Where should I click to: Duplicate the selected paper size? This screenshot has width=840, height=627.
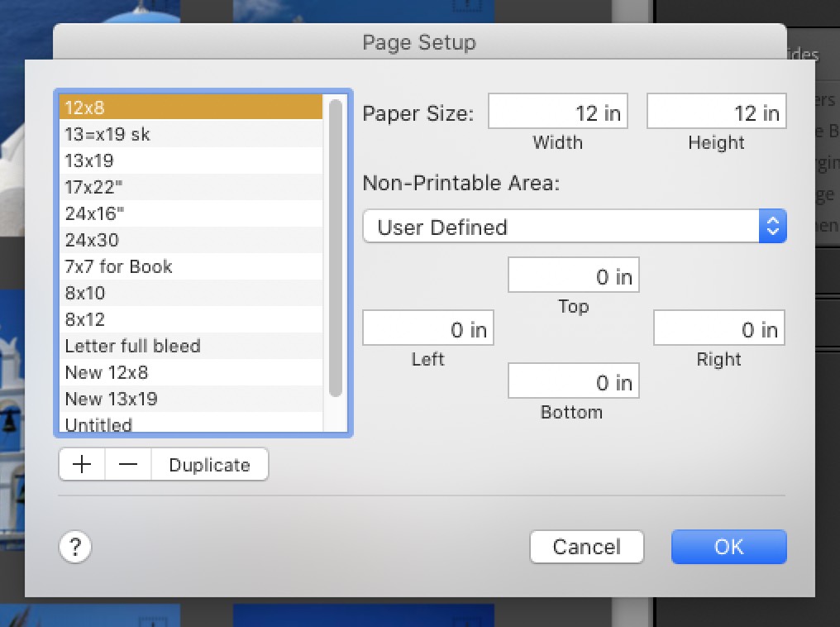[209, 465]
